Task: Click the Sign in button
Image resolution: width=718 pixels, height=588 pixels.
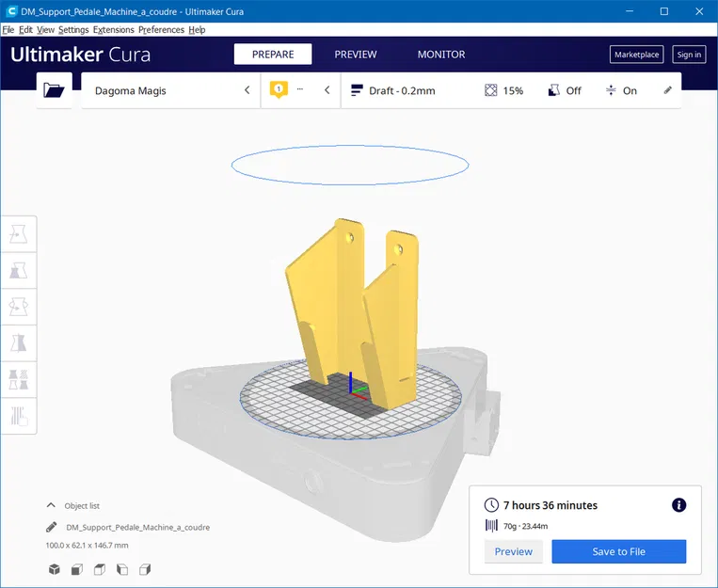Action: tap(689, 55)
